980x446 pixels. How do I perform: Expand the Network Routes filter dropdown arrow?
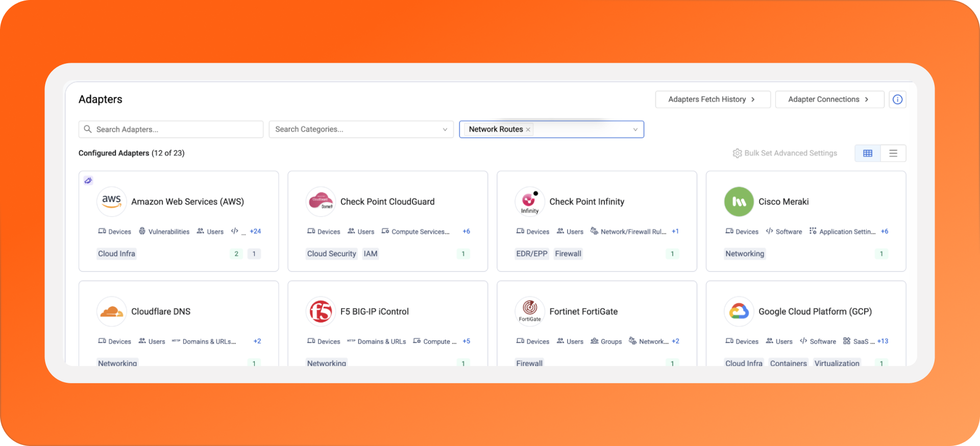pos(635,130)
